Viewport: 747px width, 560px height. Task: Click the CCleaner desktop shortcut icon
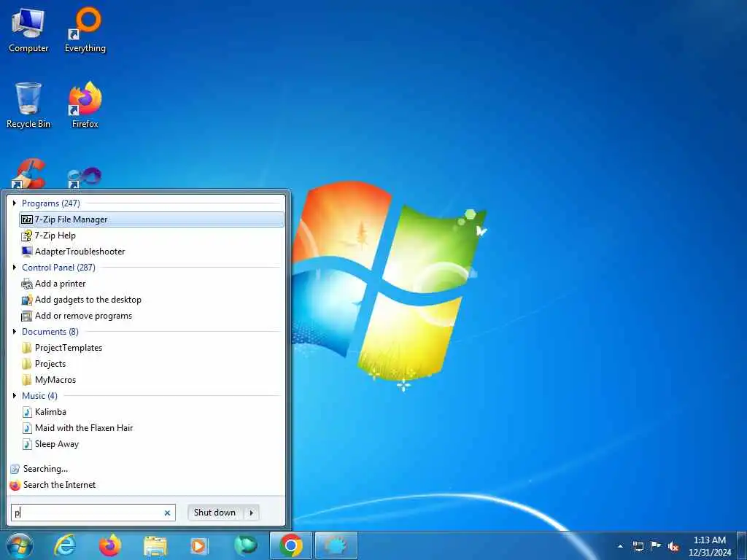tap(28, 174)
